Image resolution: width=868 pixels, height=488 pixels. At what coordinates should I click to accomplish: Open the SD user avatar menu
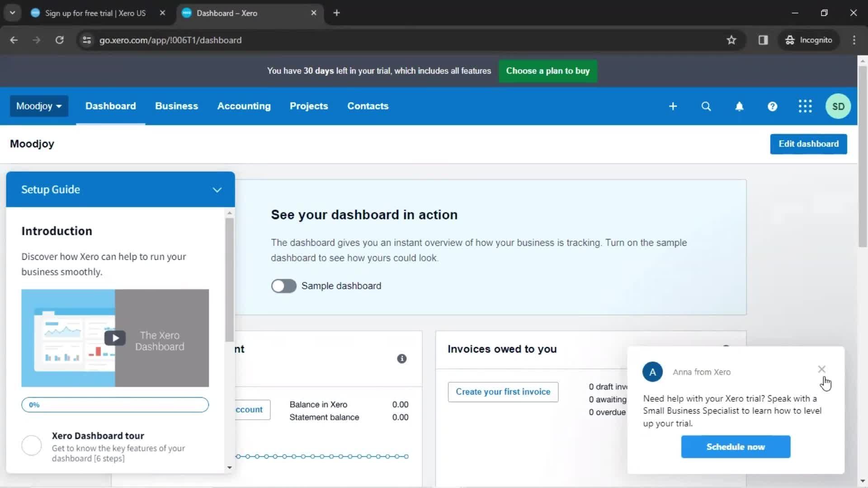[838, 106]
